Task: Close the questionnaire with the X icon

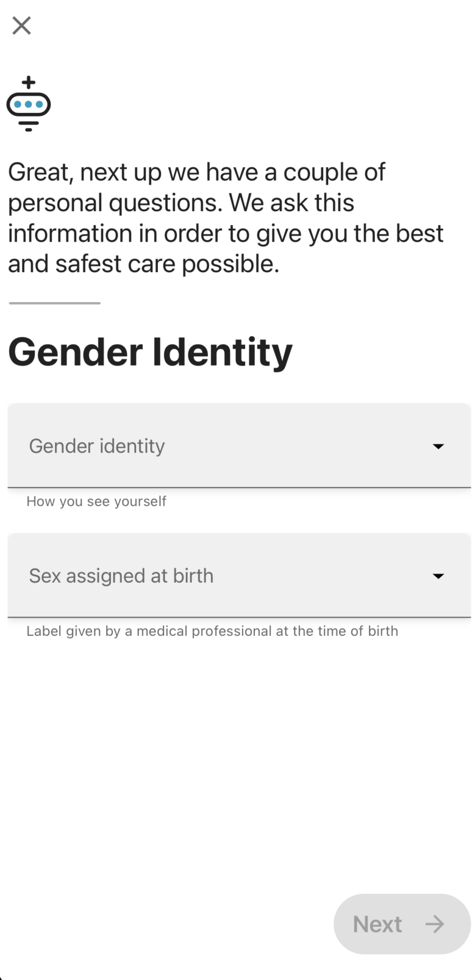Action: click(21, 26)
